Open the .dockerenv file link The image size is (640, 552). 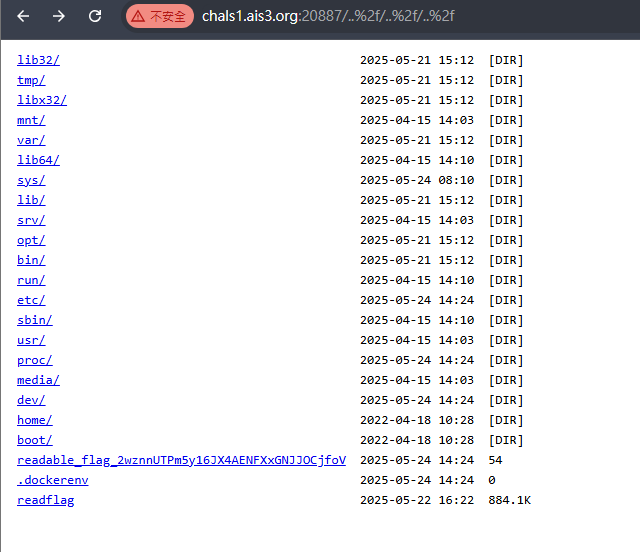pyautogui.click(x=53, y=480)
